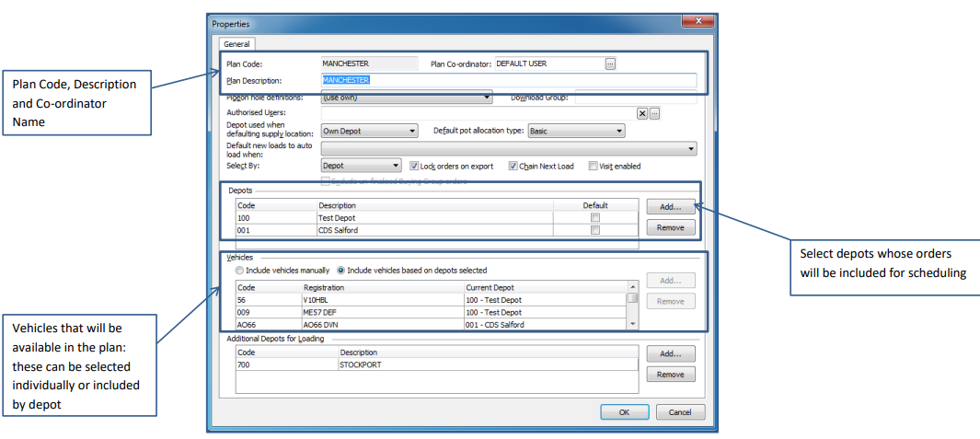Viewport: 980px width, 439px height.
Task: Open the Authorised Users browse ellipsis button
Action: [x=655, y=113]
